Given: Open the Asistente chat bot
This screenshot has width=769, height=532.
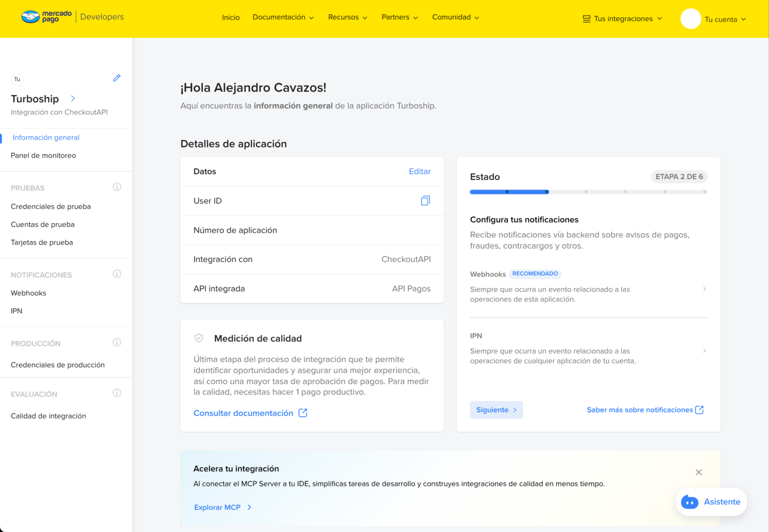Looking at the screenshot, I should (711, 502).
